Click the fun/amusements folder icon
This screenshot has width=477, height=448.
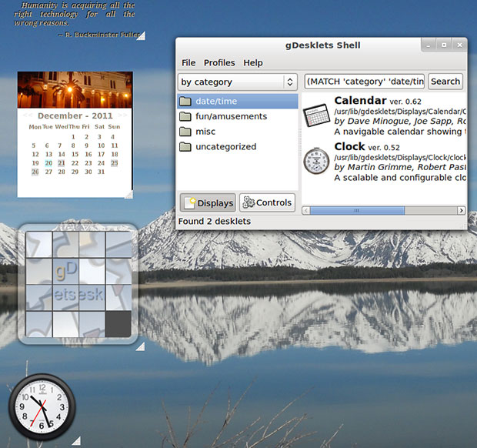(185, 116)
